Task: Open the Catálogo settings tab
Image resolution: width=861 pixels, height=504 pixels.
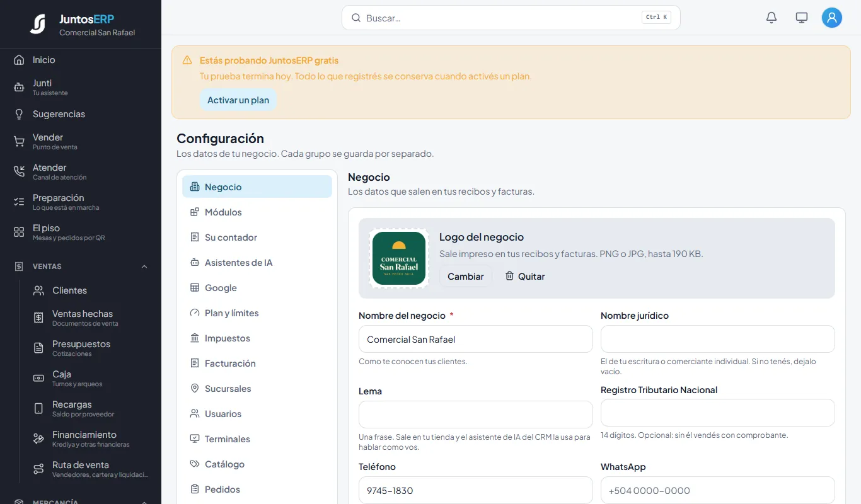Action: click(x=257, y=464)
